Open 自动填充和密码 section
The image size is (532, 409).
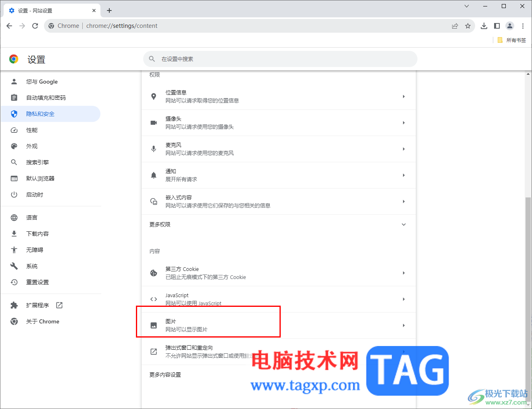point(50,98)
